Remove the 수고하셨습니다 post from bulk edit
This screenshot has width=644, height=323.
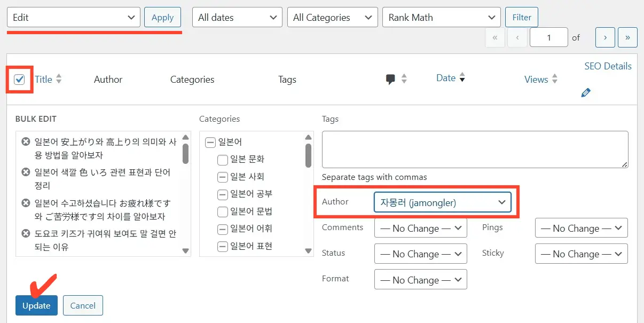pos(25,203)
